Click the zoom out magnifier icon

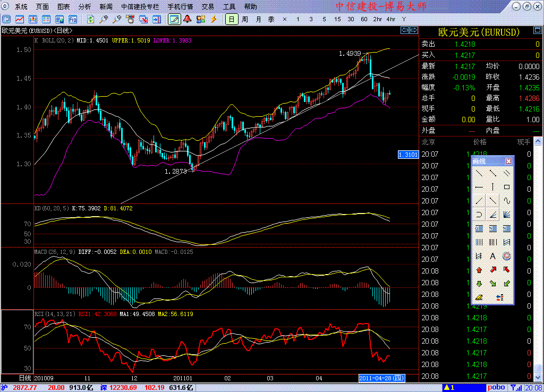(117, 20)
